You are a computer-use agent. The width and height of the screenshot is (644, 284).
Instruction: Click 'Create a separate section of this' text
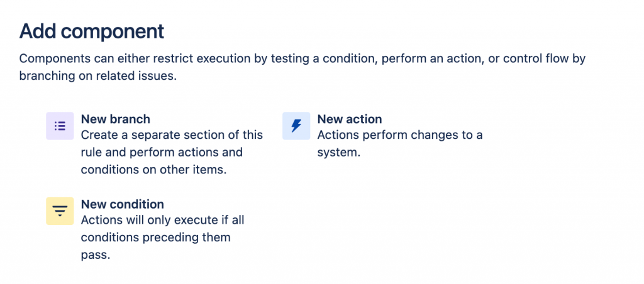click(172, 135)
